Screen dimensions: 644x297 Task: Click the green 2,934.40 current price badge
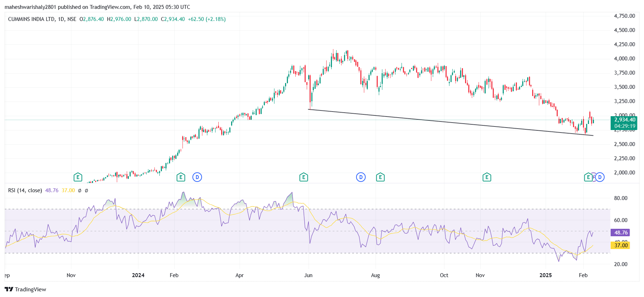(x=624, y=120)
